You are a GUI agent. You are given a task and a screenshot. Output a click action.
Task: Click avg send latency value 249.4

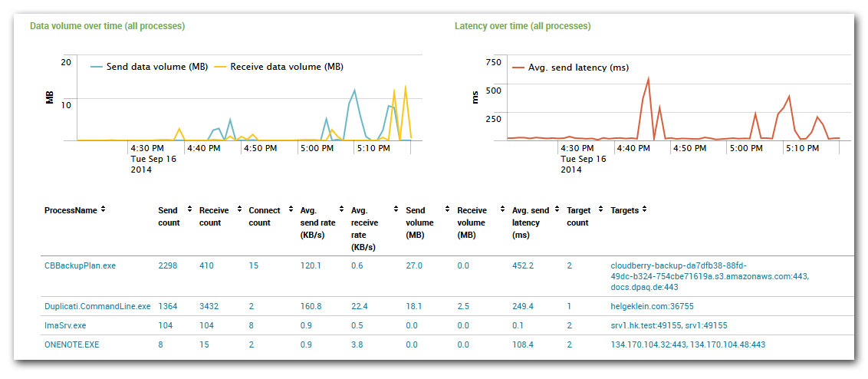[523, 306]
